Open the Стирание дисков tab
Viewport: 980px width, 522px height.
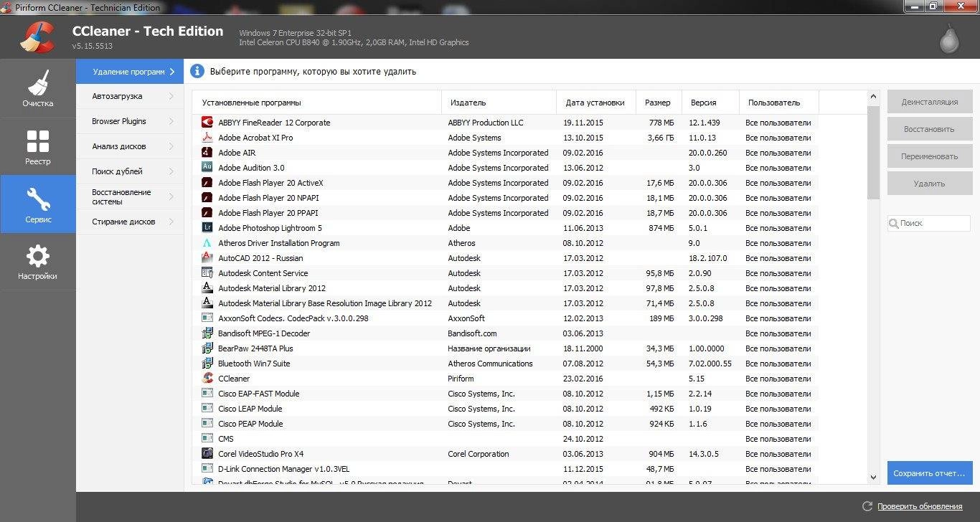coord(130,222)
